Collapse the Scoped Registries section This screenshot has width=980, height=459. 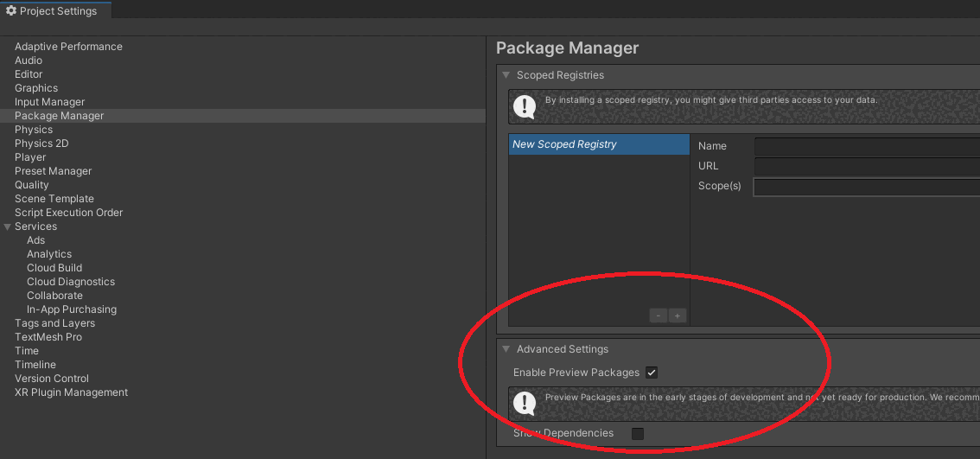(506, 75)
